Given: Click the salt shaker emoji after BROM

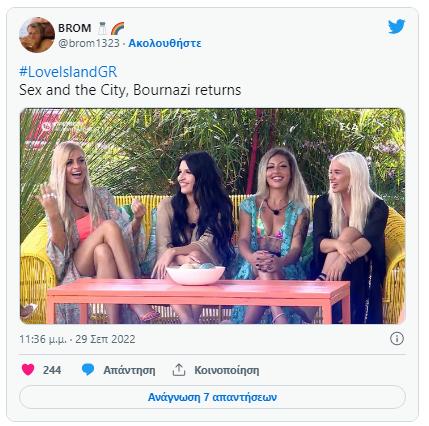Looking at the screenshot, I should coord(102,28).
